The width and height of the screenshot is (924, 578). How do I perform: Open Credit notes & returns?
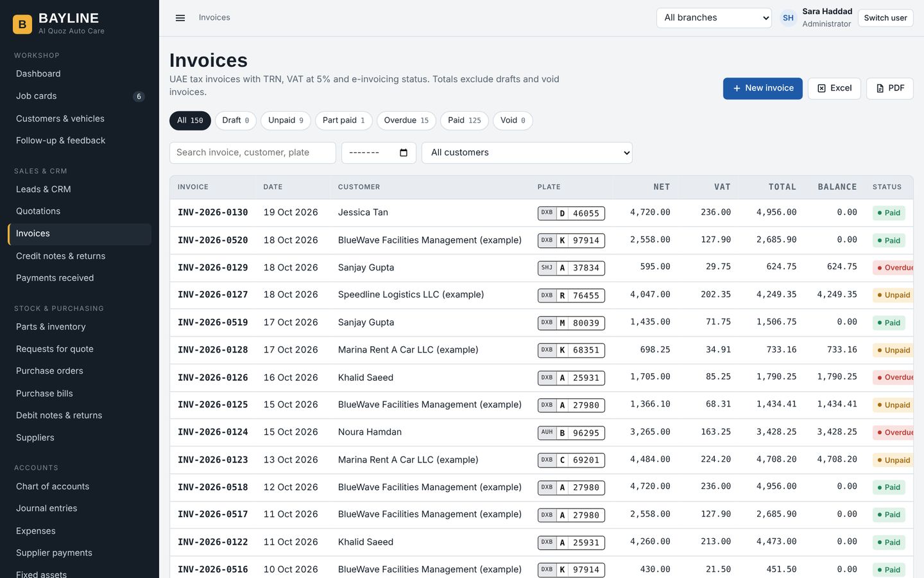80,256
